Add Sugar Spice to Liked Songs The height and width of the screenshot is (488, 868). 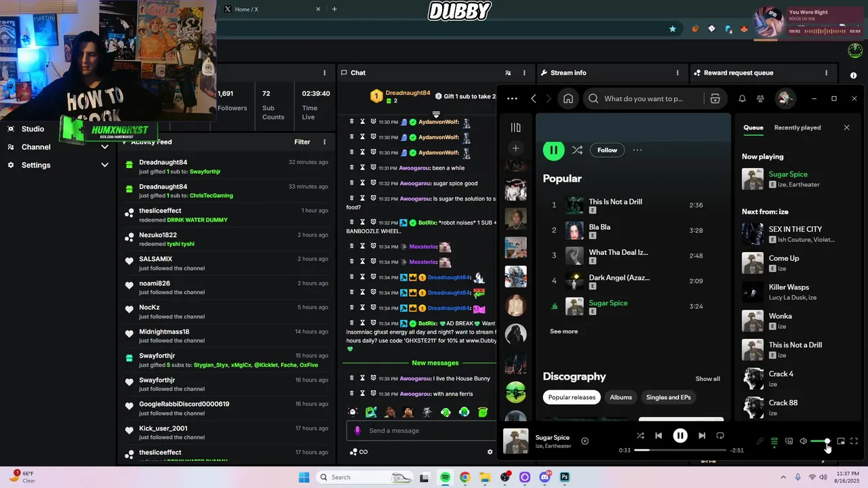coord(585,441)
